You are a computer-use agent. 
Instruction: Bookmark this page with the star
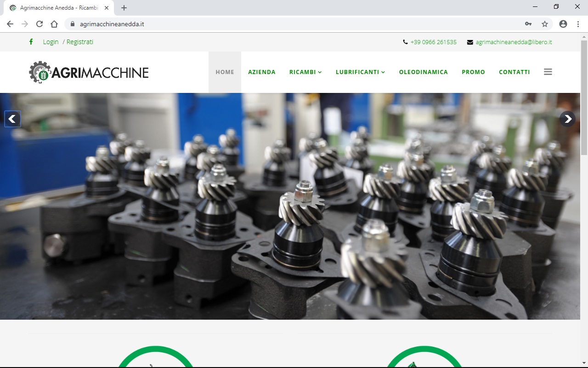pos(545,24)
